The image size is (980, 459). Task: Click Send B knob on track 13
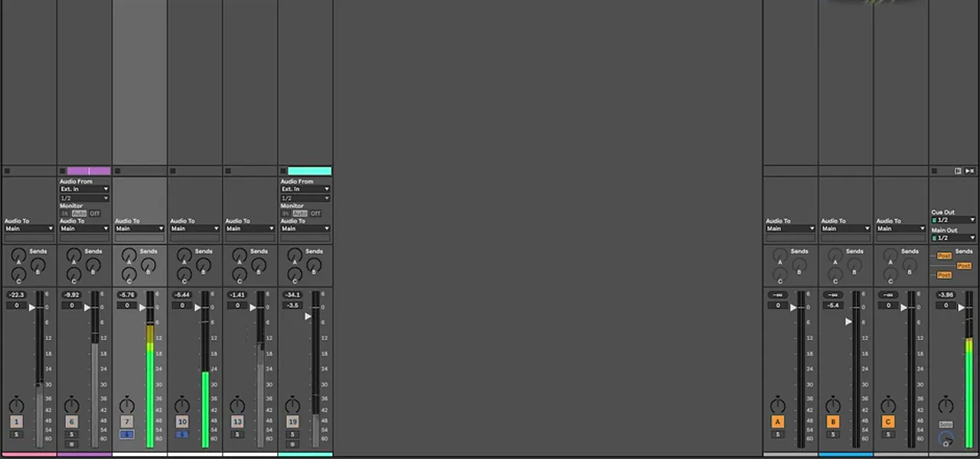[259, 265]
